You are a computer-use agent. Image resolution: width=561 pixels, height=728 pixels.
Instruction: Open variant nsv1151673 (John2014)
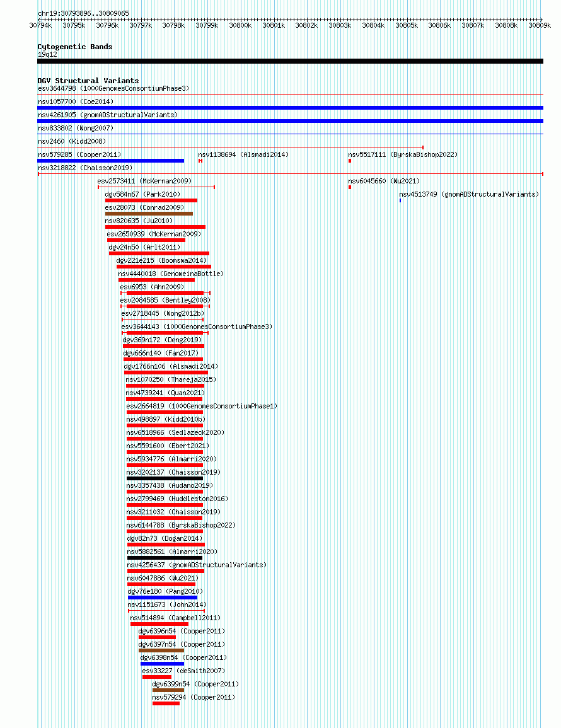[x=167, y=604]
